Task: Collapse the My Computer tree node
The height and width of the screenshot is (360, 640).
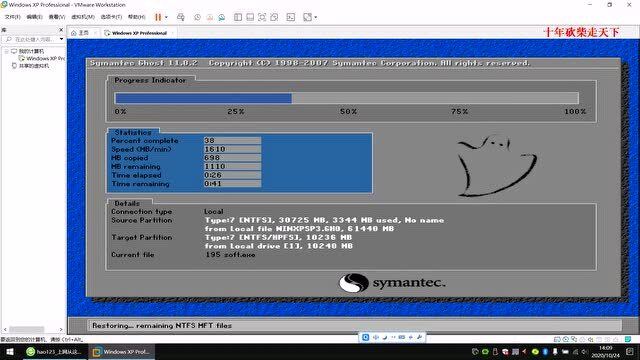Action: pos(7,51)
